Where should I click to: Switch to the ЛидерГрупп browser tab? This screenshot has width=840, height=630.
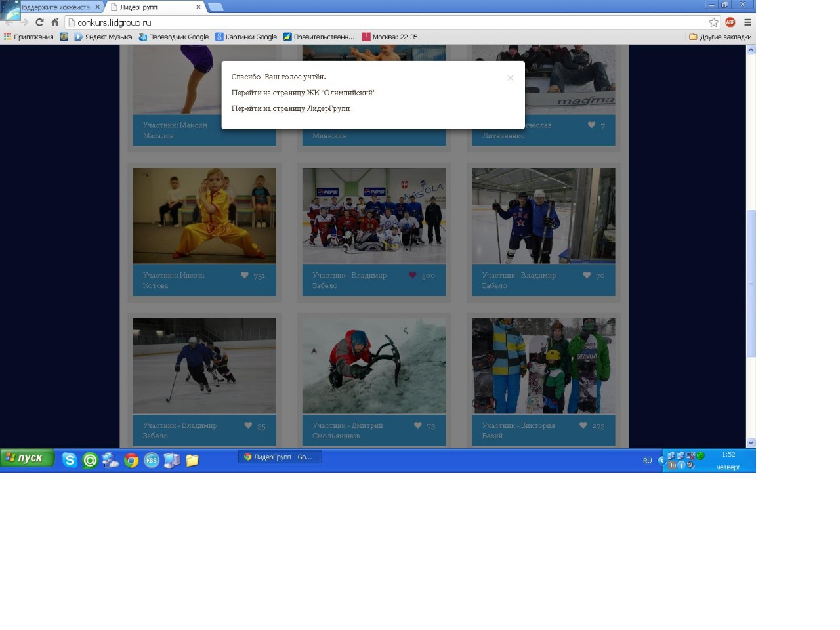pos(154,7)
